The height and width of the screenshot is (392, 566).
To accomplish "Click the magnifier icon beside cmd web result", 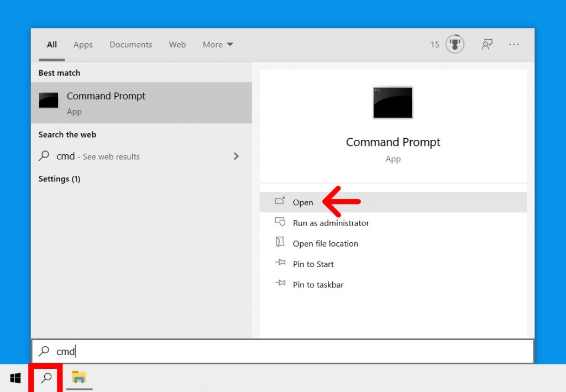I will [44, 156].
